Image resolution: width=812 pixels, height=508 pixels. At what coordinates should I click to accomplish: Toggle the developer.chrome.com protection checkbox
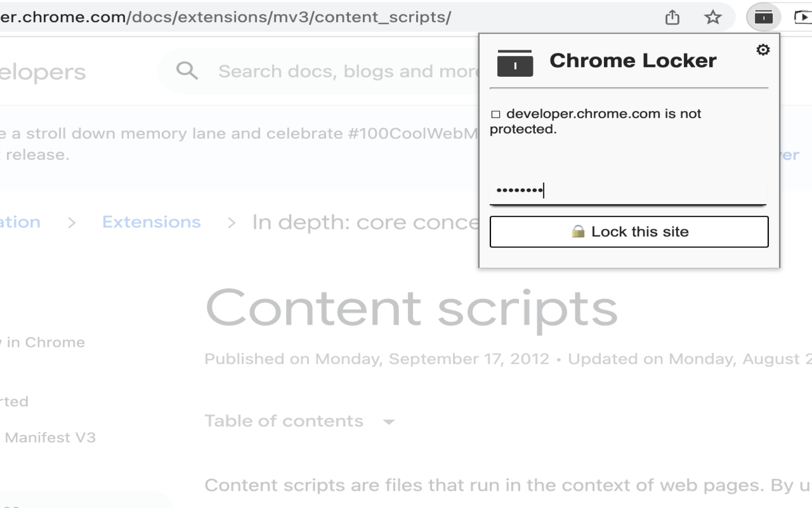click(495, 114)
